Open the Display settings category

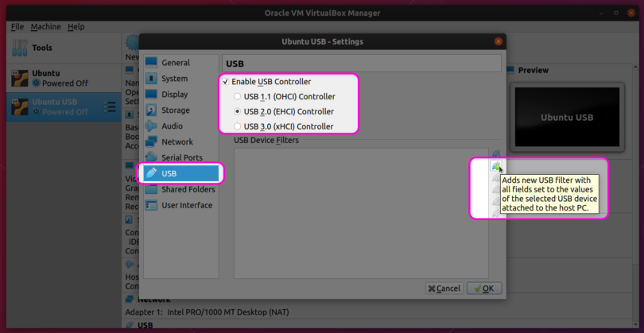click(x=181, y=95)
